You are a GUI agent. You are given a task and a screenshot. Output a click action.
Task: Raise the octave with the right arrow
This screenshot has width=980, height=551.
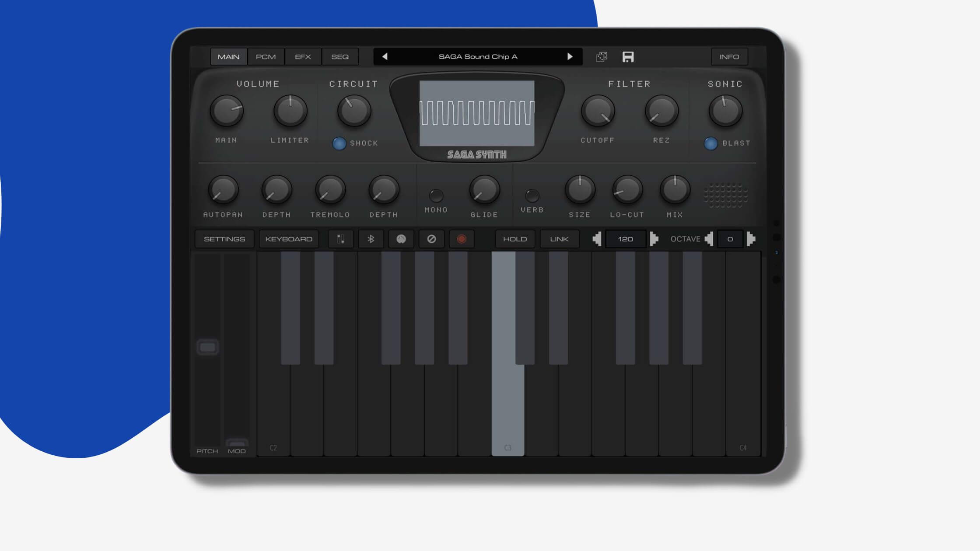pos(751,239)
